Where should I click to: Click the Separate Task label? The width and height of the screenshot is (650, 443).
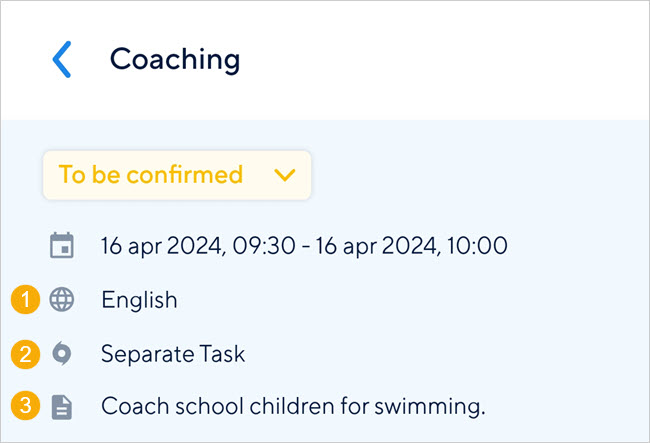(x=173, y=353)
